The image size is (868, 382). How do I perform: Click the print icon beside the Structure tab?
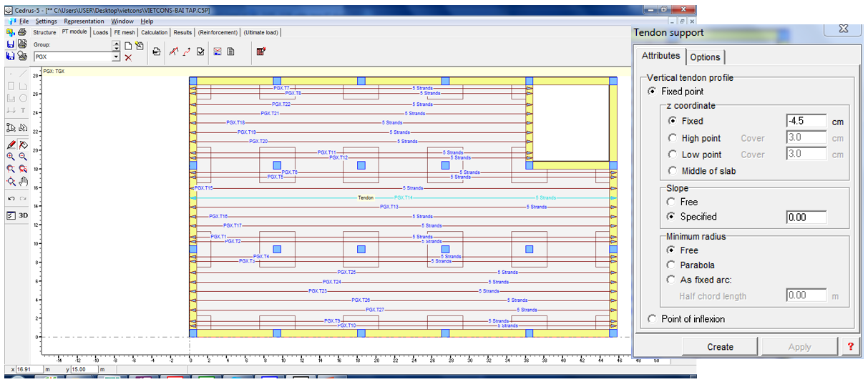[21, 32]
